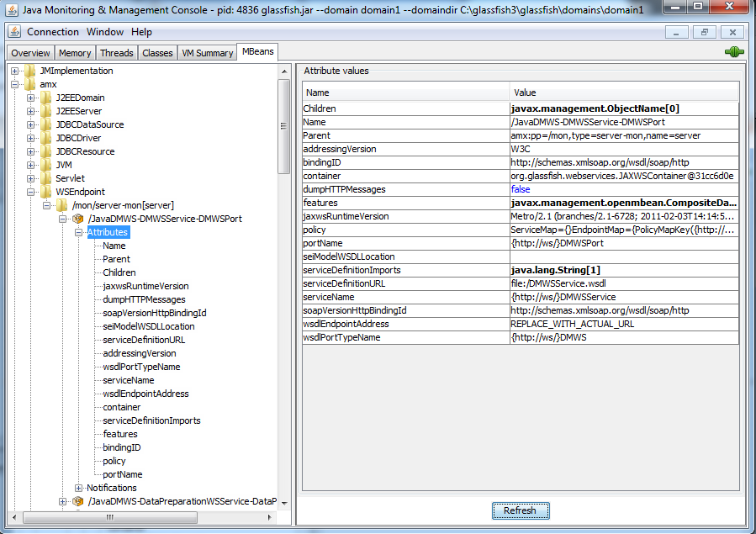Click the Value column header

(624, 93)
